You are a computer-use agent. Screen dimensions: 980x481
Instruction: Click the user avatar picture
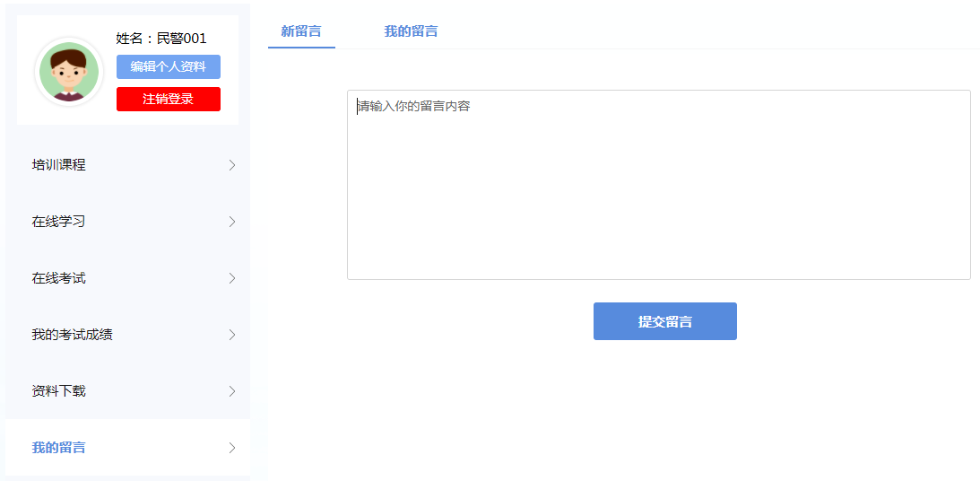coord(69,72)
